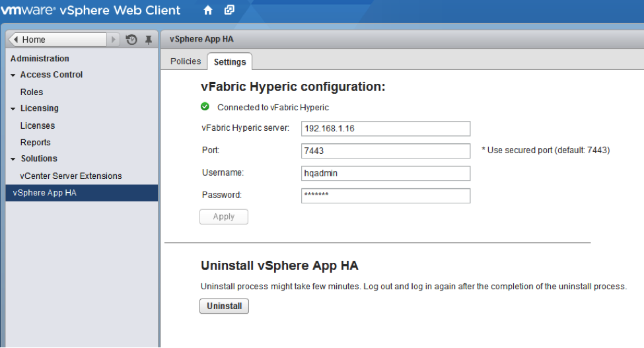The image size is (644, 348).
Task: Open Roles in the navigator
Action: click(x=32, y=92)
